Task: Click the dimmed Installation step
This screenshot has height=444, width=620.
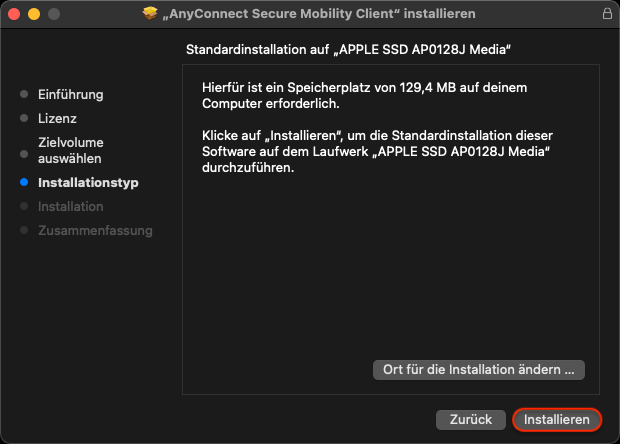Action: coord(71,206)
